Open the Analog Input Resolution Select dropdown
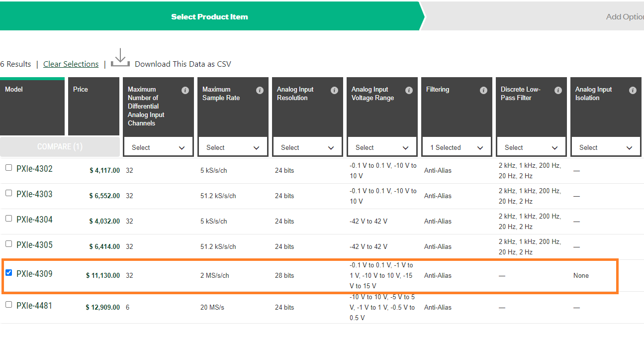Image resolution: width=644 pixels, height=347 pixels. click(x=307, y=147)
